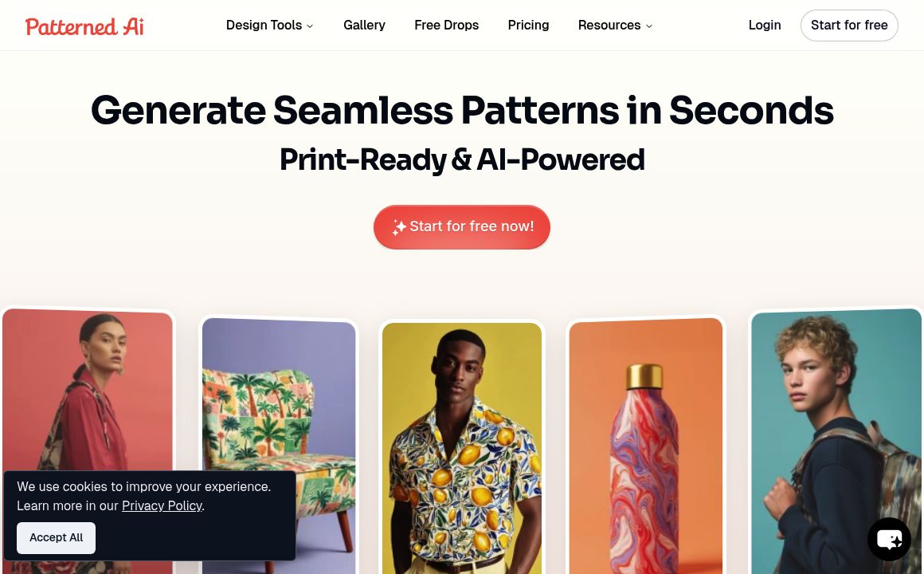Click sparkle icon on Start for free now

point(399,227)
